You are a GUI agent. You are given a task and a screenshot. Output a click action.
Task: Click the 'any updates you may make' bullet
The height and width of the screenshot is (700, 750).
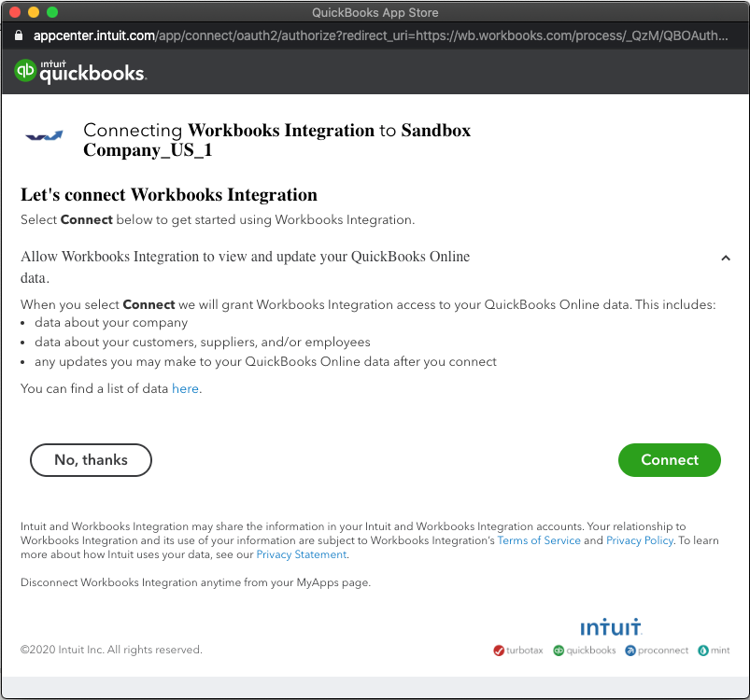pos(265,362)
